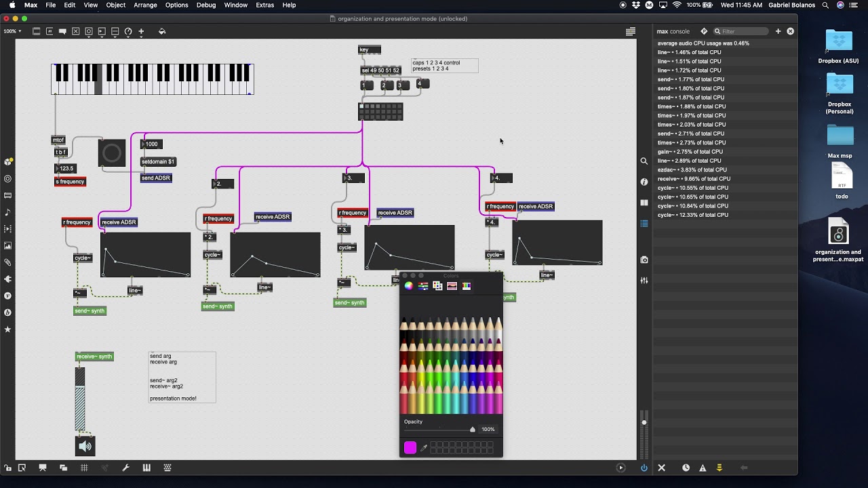The image size is (868, 488).
Task: Open the inspector icon in right toolbar
Action: pos(644,182)
